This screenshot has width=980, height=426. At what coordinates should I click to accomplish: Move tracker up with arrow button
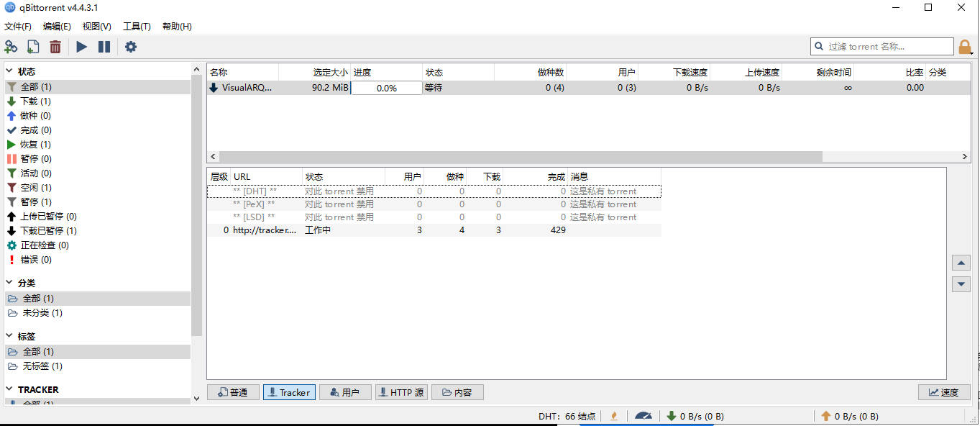pyautogui.click(x=961, y=262)
